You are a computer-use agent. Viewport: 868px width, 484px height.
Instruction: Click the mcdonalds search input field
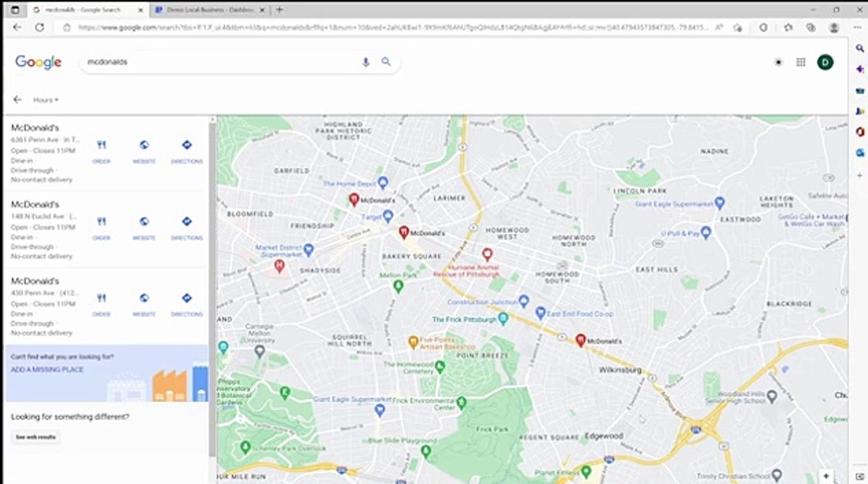222,62
